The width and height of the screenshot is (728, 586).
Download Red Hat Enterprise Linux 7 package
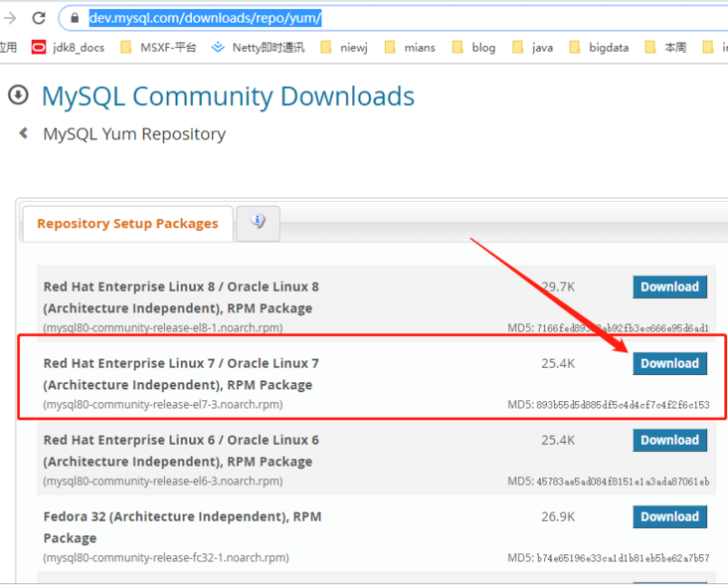[669, 363]
